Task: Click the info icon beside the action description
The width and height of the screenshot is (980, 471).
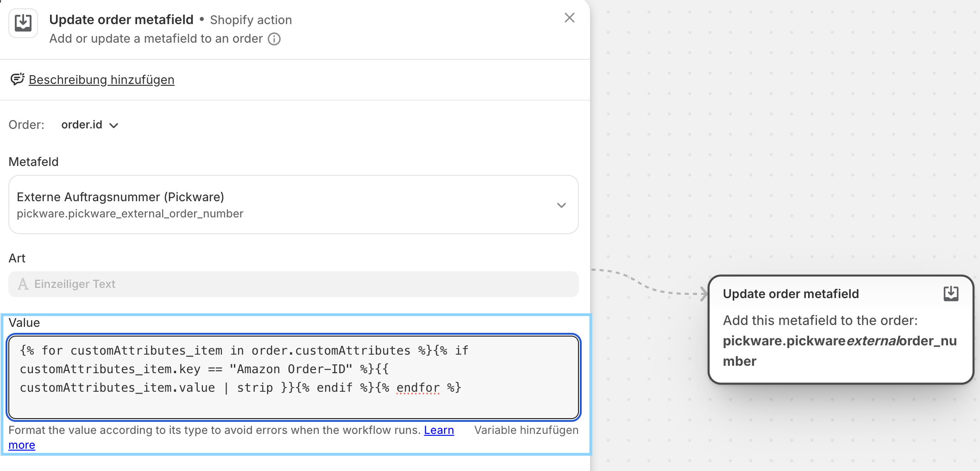Action: point(274,39)
